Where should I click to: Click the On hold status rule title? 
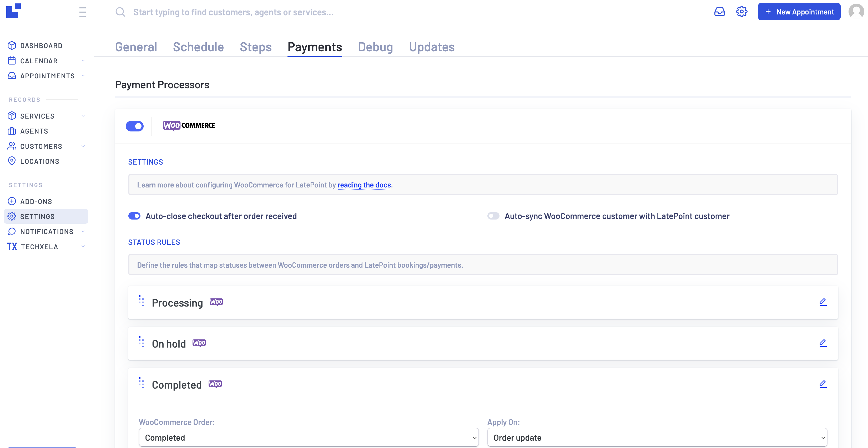click(169, 344)
